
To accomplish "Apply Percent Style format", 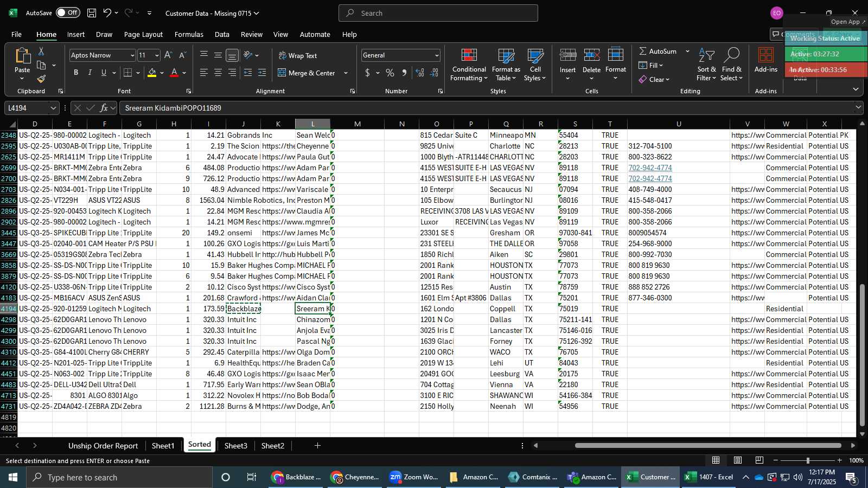I will click(390, 73).
